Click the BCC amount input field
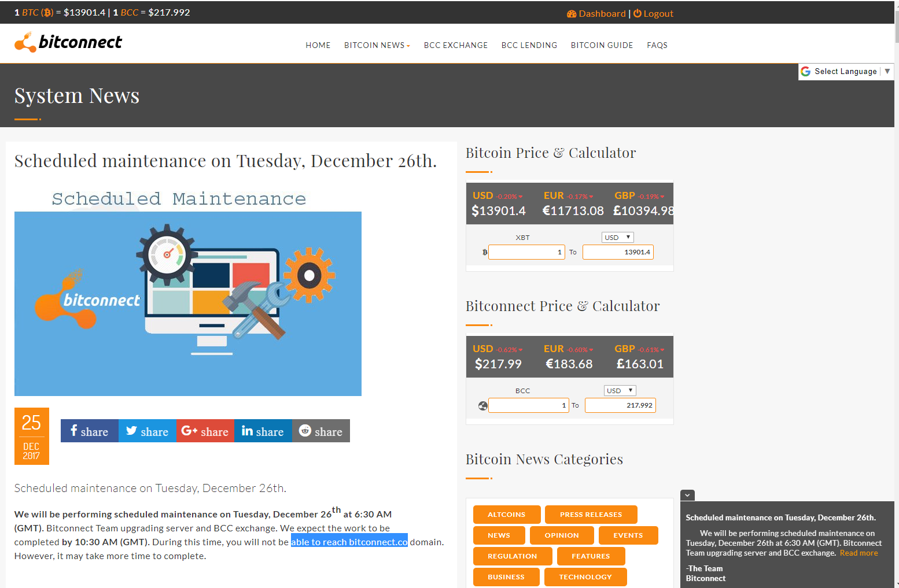 529,405
